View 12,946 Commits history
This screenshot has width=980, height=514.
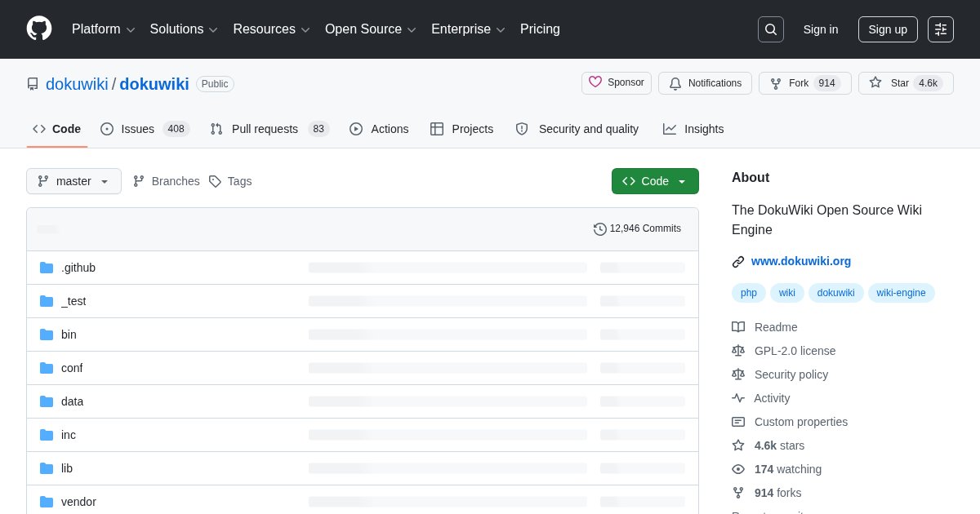coord(638,228)
